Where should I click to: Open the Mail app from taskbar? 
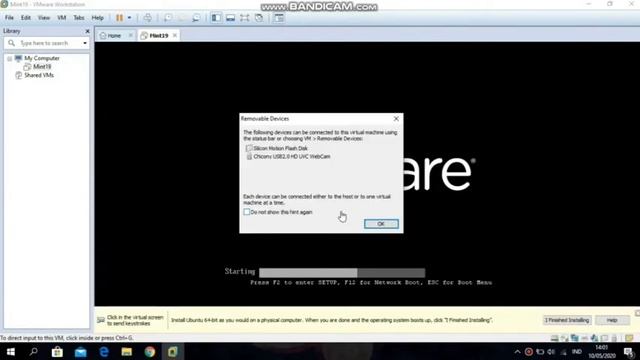pyautogui.click(x=80, y=351)
